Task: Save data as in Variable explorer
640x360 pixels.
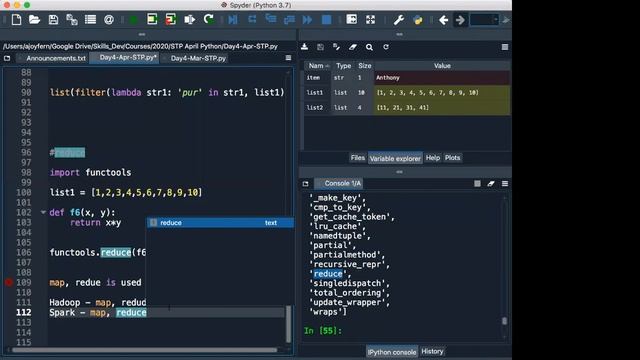Action: [x=336, y=47]
